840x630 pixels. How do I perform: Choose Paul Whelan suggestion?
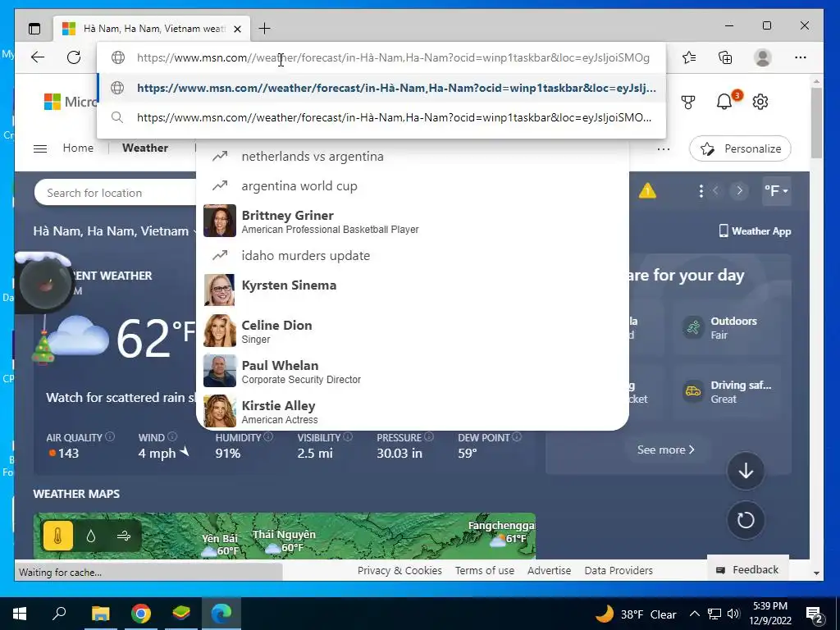pos(413,371)
